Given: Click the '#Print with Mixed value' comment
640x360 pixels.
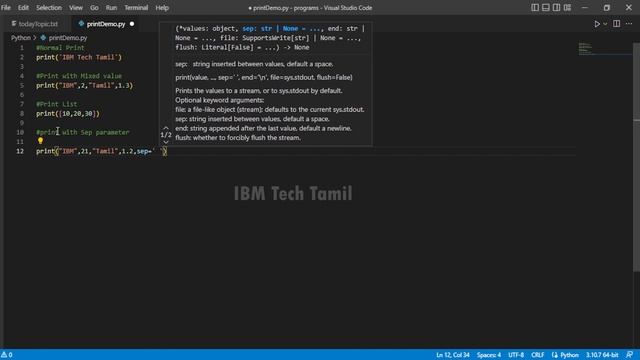Looking at the screenshot, I should (79, 76).
